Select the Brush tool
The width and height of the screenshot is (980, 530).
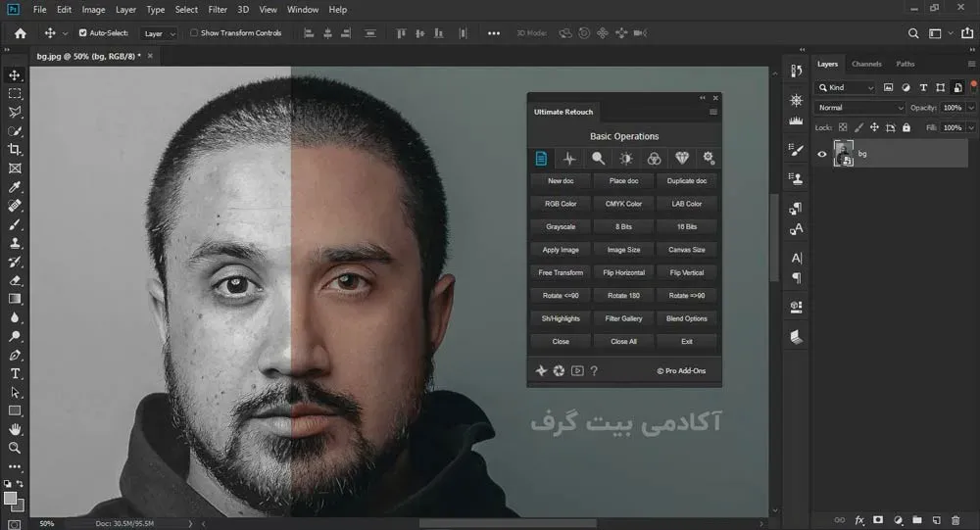coord(15,224)
